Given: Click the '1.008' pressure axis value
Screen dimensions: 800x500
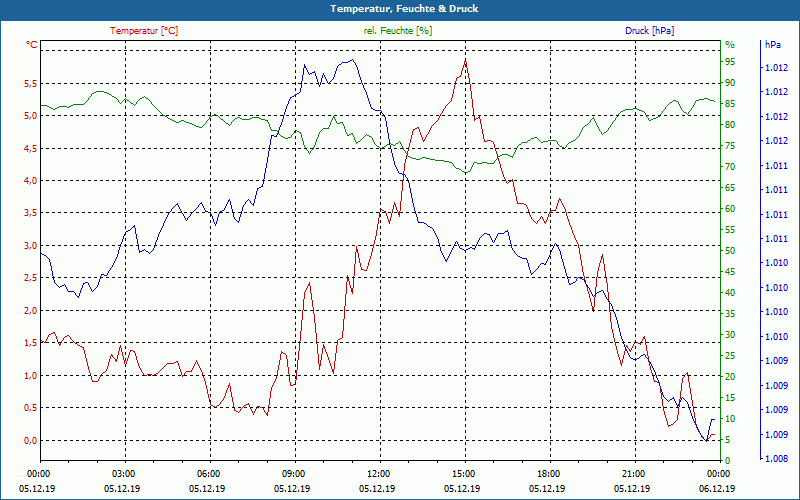Looking at the screenshot, I should pos(776,459).
